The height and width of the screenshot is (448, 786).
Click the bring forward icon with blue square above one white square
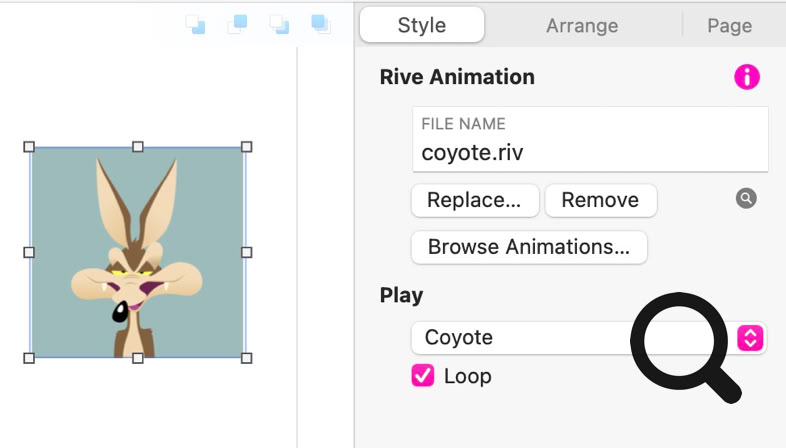tap(237, 24)
